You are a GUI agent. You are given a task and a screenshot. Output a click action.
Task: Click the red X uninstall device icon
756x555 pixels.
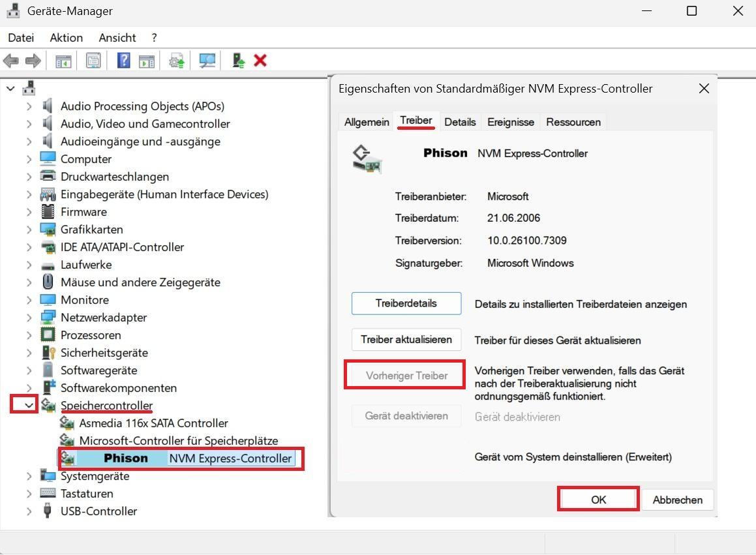tap(260, 61)
